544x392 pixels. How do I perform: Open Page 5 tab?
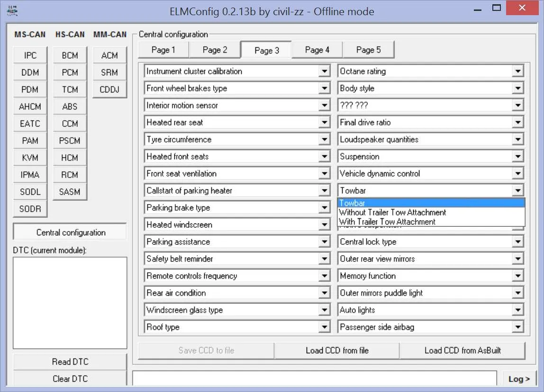[368, 50]
